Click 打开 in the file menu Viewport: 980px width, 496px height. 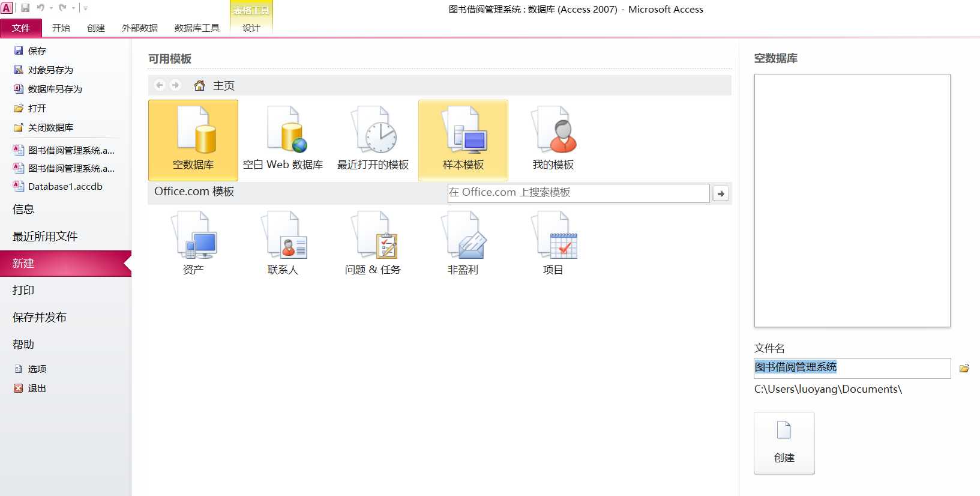tap(37, 108)
